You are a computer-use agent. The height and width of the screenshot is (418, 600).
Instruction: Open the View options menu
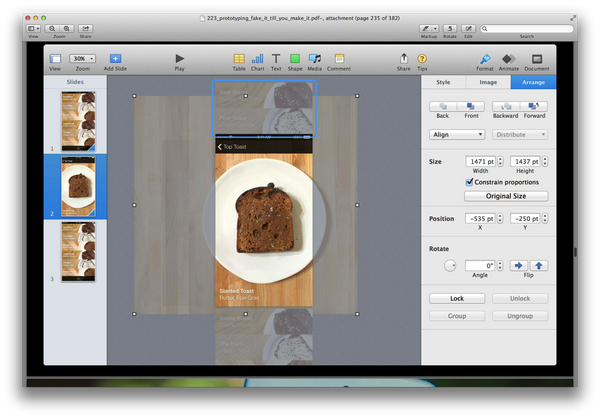click(55, 59)
